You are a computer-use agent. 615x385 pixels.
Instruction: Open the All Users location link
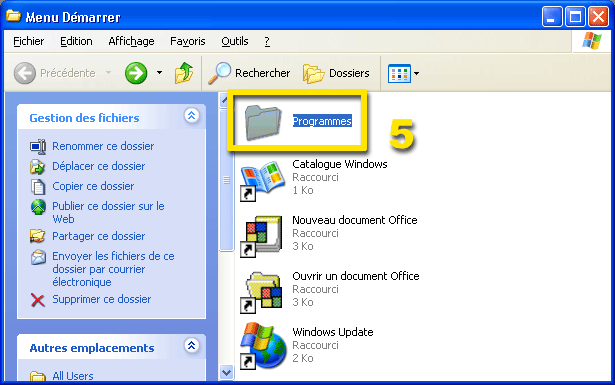(73, 376)
